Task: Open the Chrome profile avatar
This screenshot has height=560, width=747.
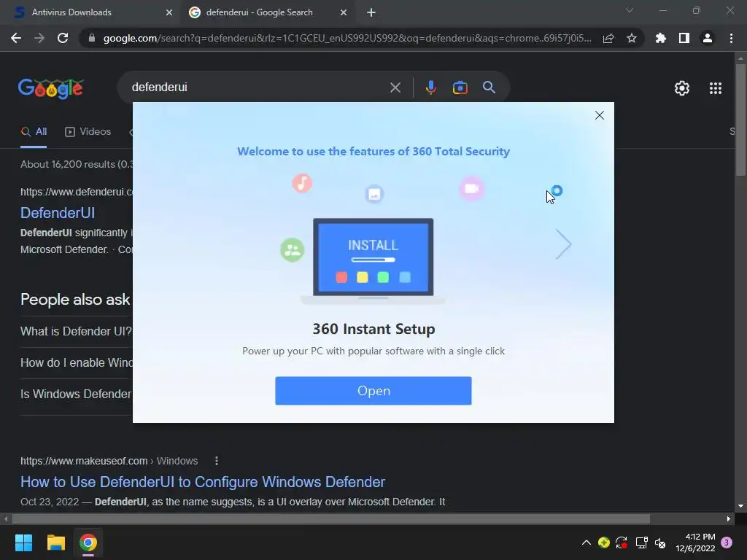Action: point(708,38)
